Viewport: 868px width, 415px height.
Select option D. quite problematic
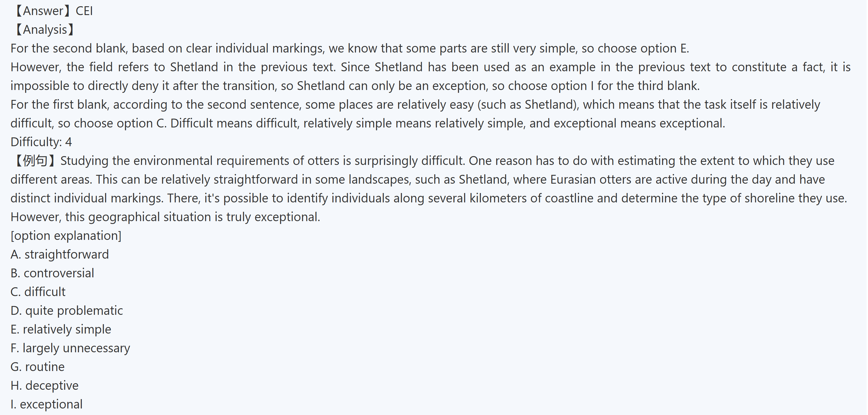click(67, 310)
